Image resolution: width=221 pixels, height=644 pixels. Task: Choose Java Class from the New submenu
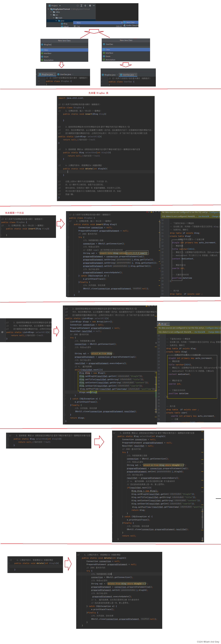(131, 22)
